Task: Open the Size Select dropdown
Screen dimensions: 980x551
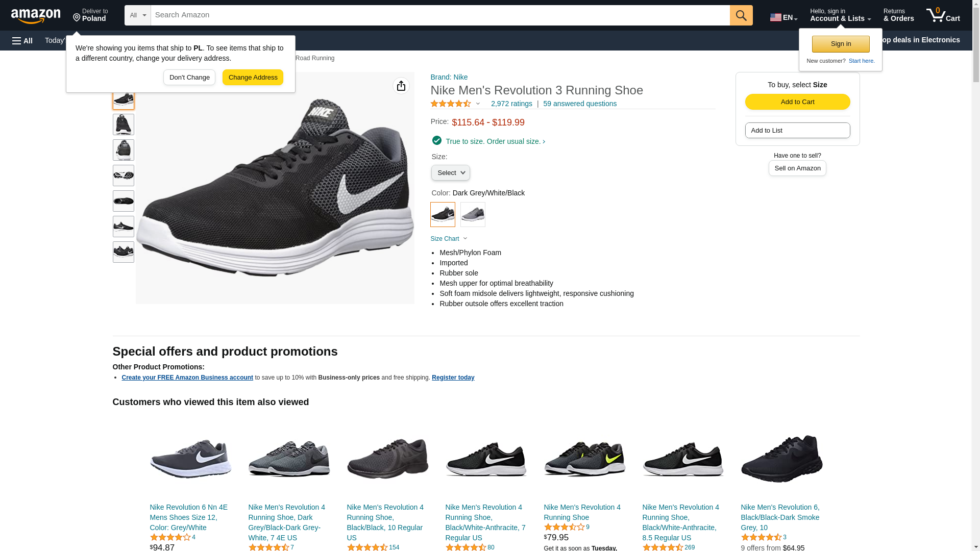Action: click(450, 173)
